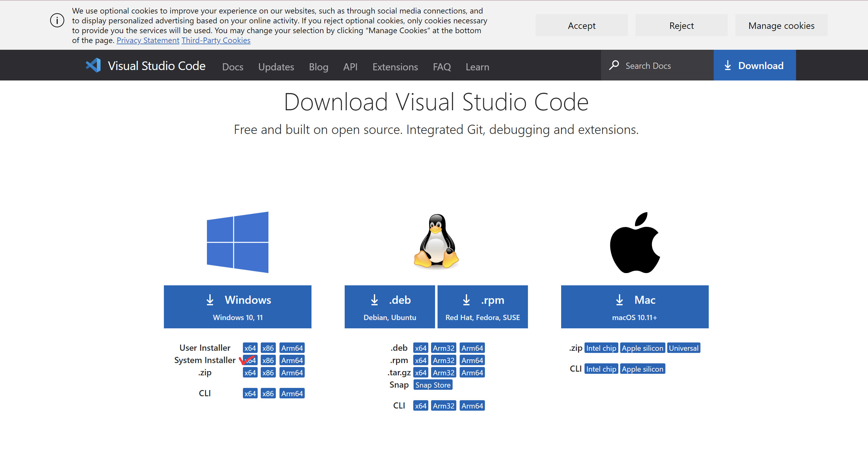This screenshot has width=868, height=473.
Task: Open the Snap Store link
Action: click(432, 385)
